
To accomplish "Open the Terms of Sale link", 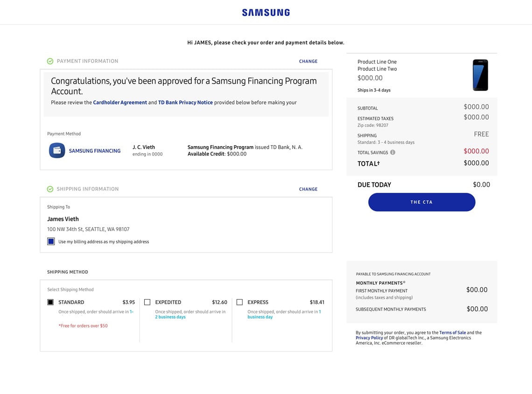I will point(452,332).
